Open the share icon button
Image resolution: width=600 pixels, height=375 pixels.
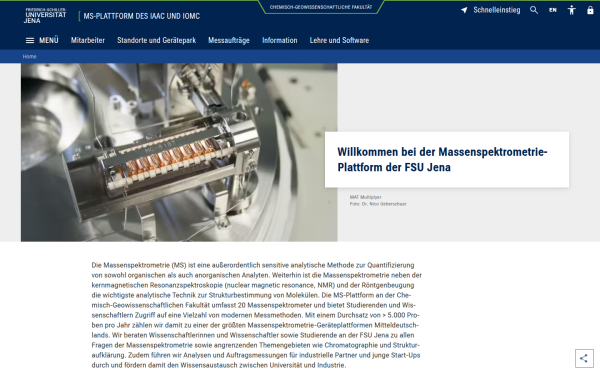[x=584, y=358]
